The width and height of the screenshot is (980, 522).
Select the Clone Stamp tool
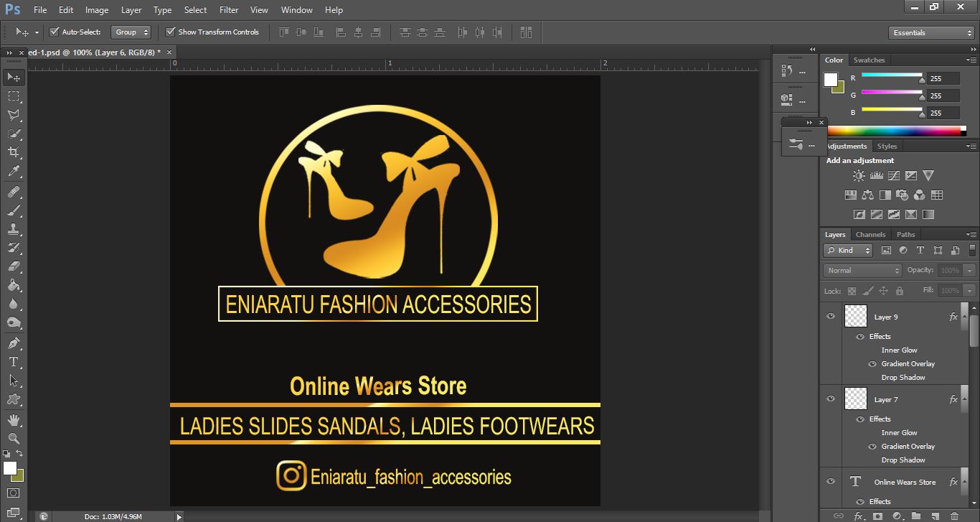[14, 229]
